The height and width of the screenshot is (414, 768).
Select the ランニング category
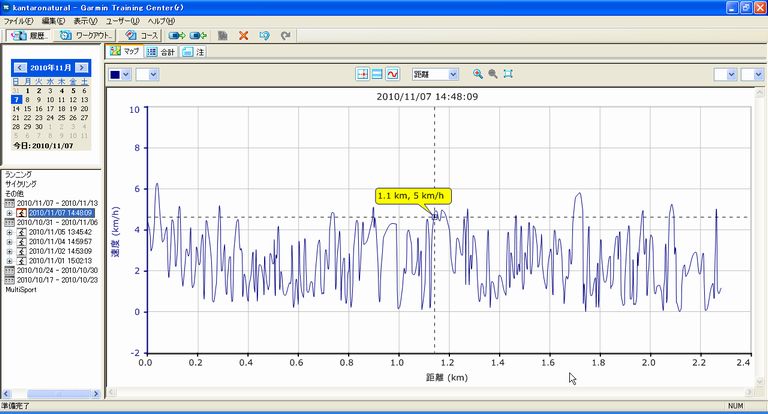(19, 174)
